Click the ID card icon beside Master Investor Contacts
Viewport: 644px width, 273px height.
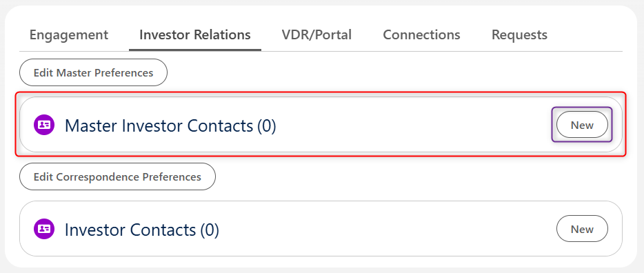click(44, 125)
